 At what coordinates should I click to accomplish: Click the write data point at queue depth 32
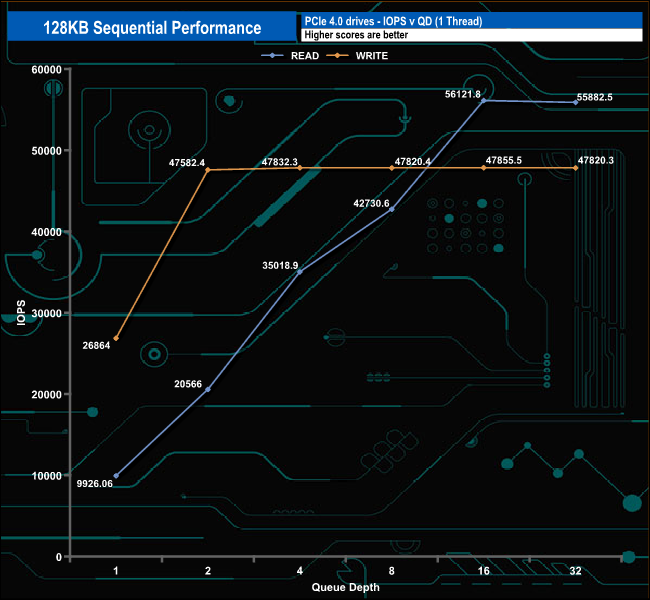[x=575, y=168]
